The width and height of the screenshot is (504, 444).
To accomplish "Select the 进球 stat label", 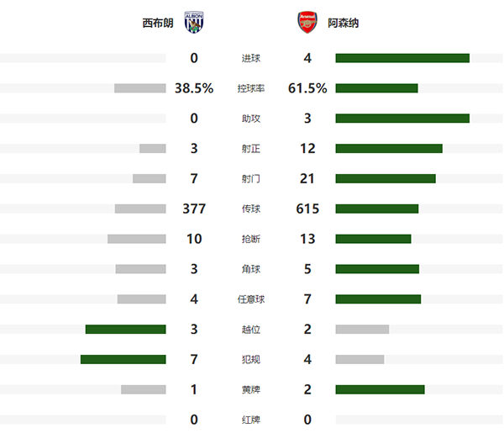I will coord(250,58).
